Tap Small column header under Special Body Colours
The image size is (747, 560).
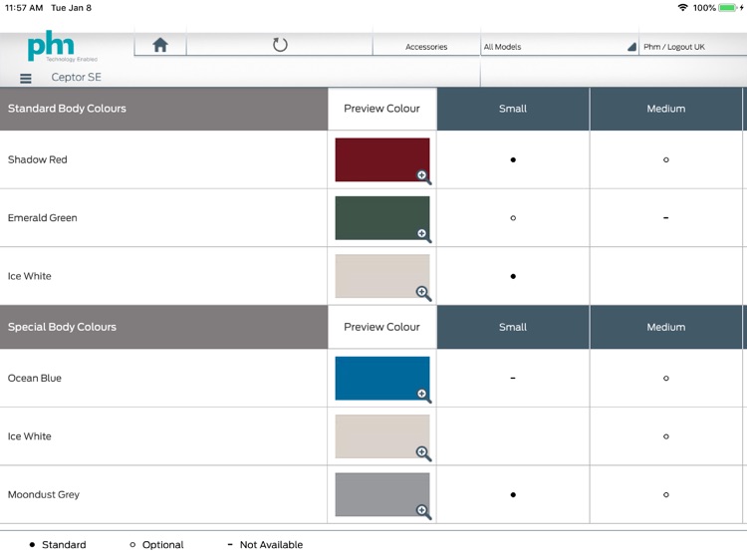513,327
